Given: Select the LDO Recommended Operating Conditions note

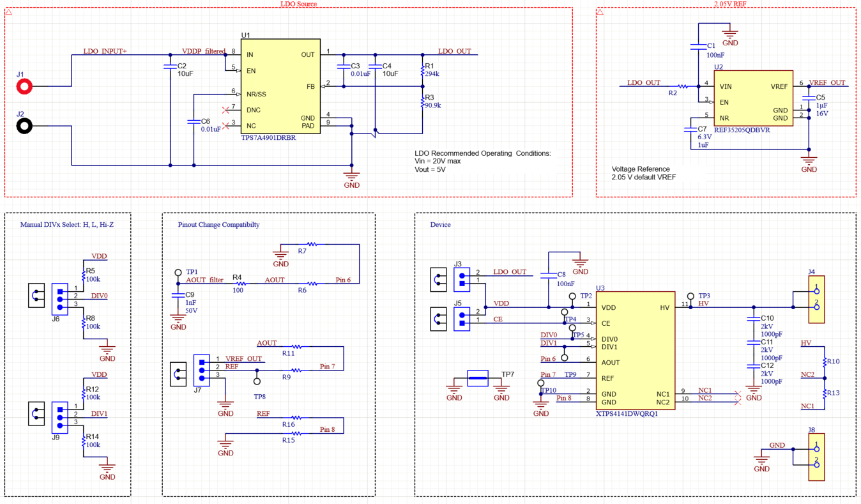Looking at the screenshot, I should (x=482, y=161).
